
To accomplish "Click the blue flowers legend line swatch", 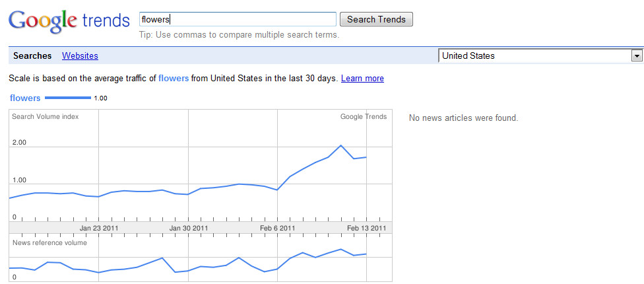I will tap(68, 98).
